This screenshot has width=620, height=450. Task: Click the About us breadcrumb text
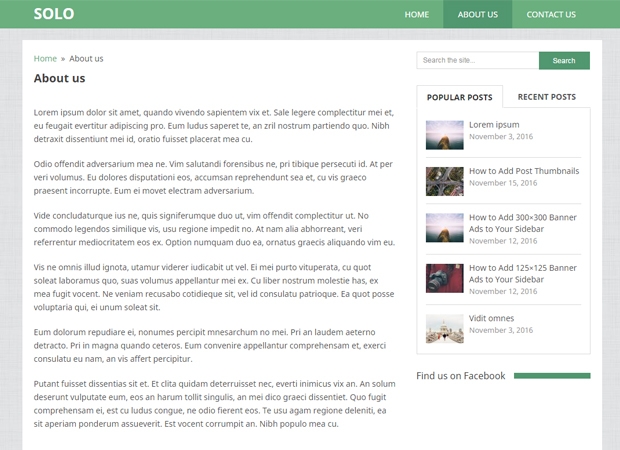pyautogui.click(x=86, y=59)
